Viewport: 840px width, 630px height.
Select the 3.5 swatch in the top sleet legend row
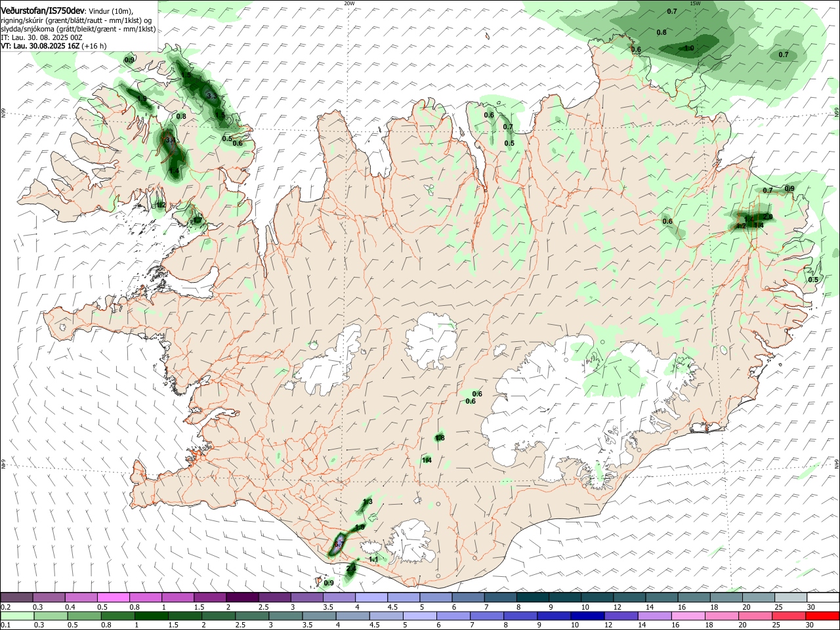[x=339, y=597]
